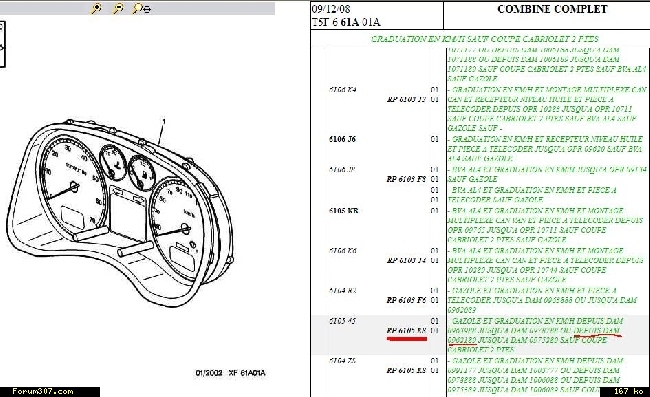Select the GRADUATION EN KM/H section heading
Screen dimensions: 650x397
click(x=485, y=39)
